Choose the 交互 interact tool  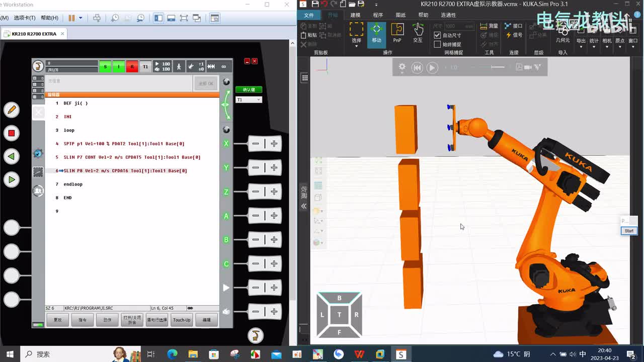coord(418,33)
